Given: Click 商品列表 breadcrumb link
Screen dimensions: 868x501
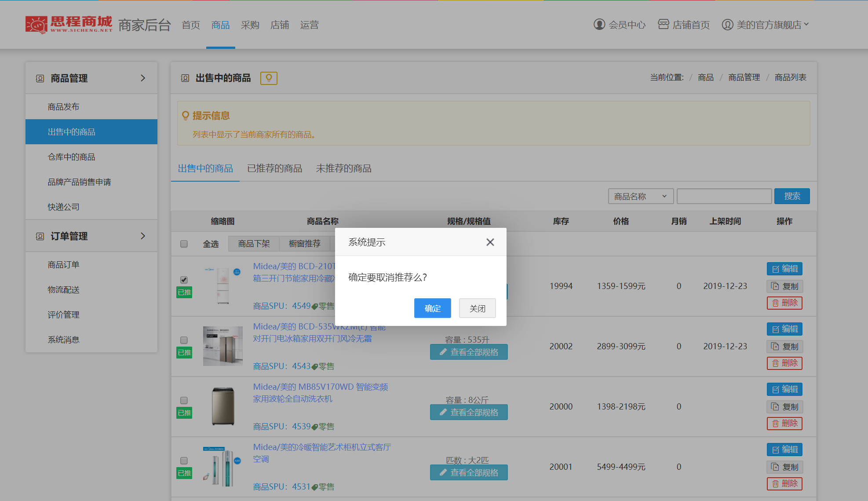Looking at the screenshot, I should click(791, 77).
